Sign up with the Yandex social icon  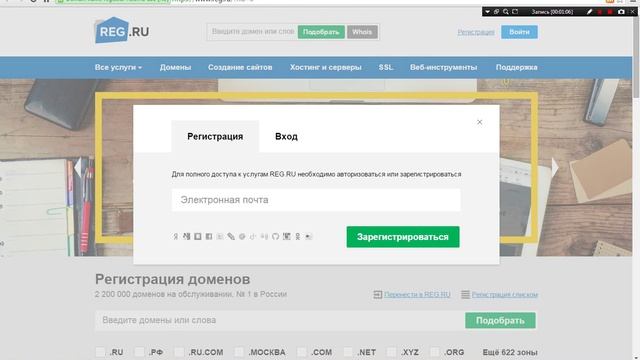(x=176, y=236)
